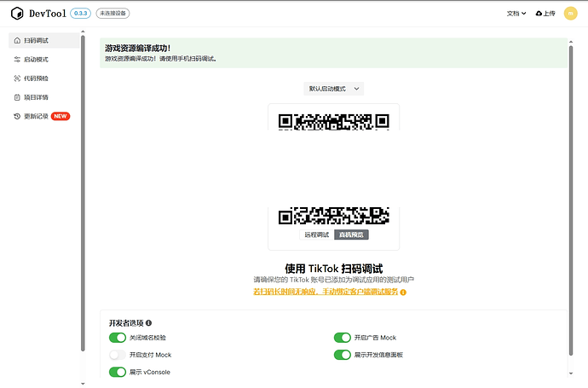
Task: Click the cloud upload icon
Action: coord(539,14)
